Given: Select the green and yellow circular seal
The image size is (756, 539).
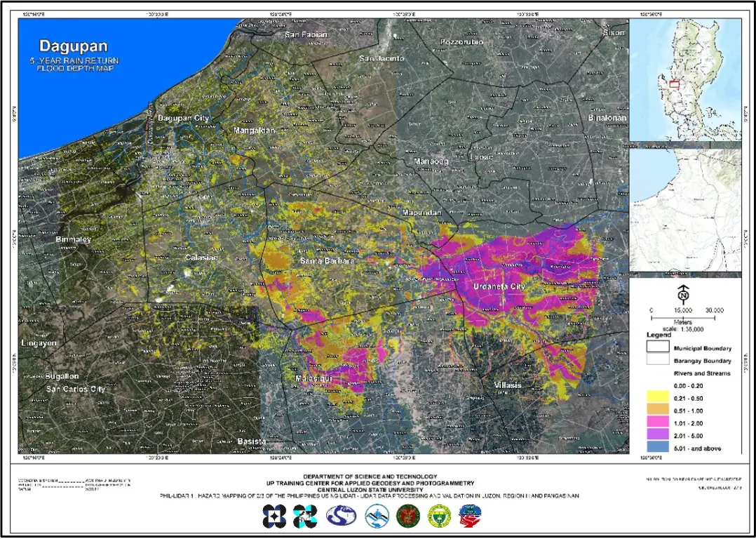Looking at the screenshot, I should [x=439, y=519].
